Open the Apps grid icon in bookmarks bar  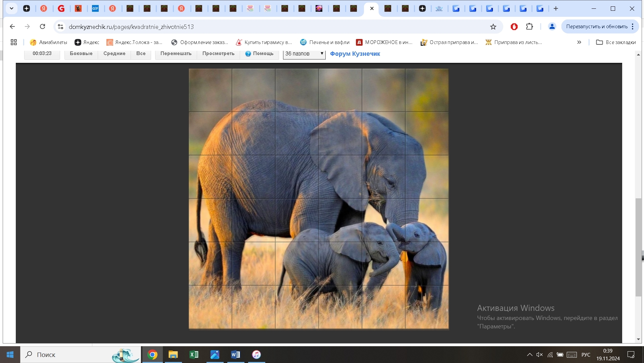point(14,42)
